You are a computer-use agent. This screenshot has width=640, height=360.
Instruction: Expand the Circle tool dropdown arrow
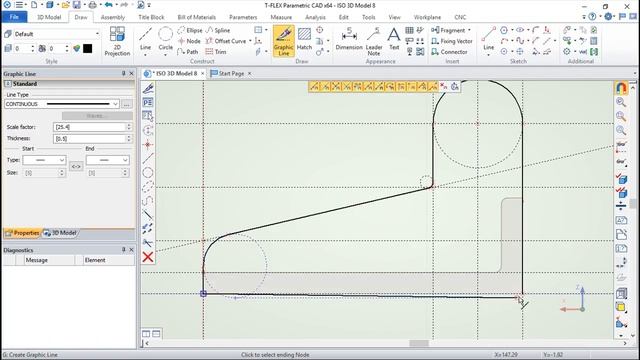165,55
